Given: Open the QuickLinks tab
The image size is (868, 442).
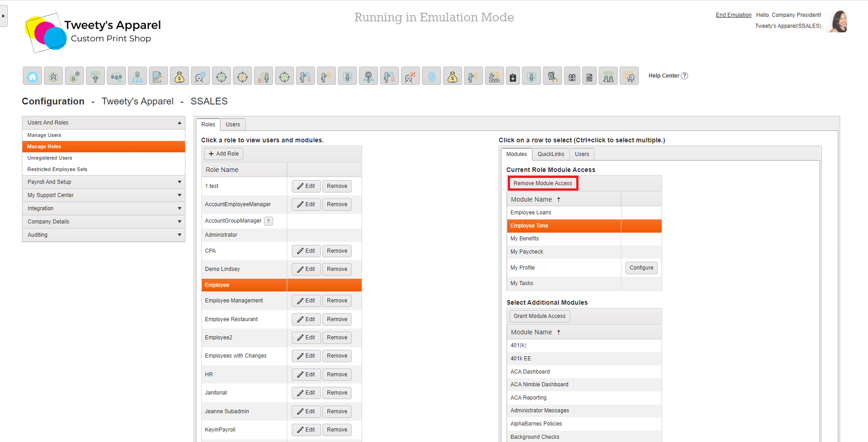Looking at the screenshot, I should (551, 154).
